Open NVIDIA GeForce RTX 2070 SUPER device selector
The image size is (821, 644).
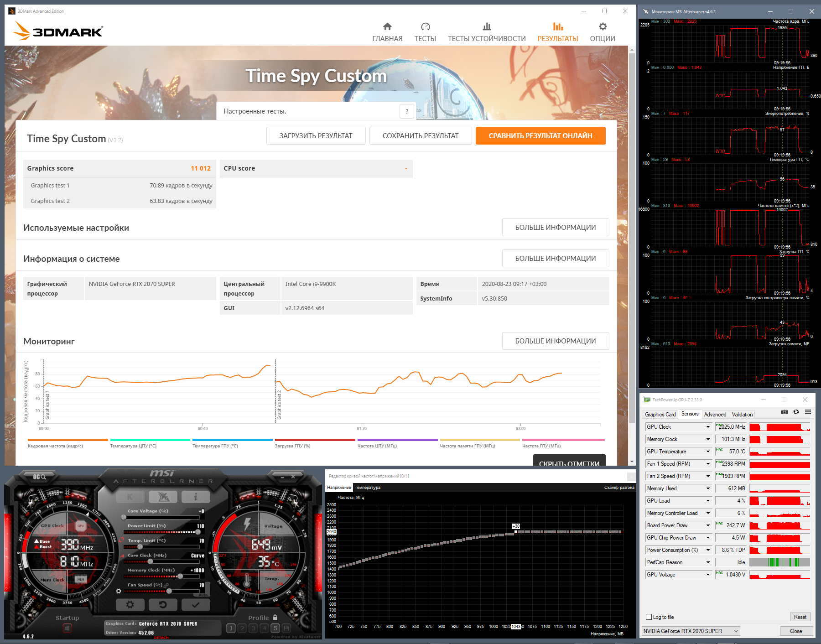click(691, 631)
